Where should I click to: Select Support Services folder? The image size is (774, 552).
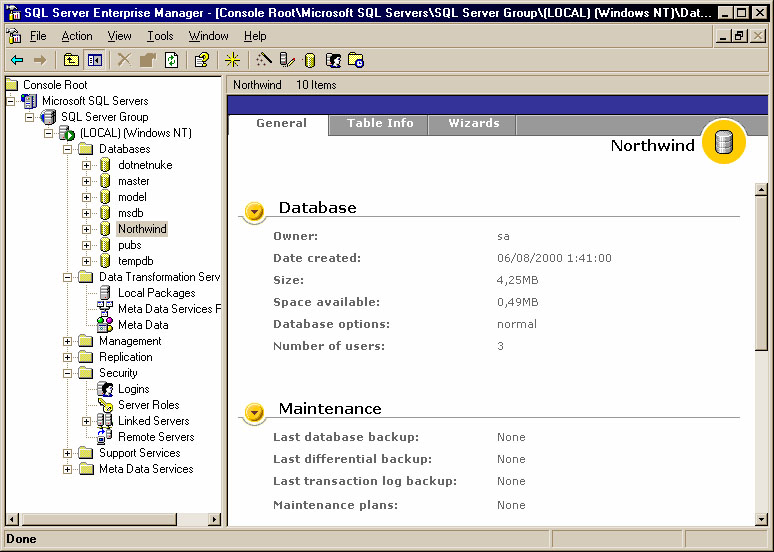[139, 453]
